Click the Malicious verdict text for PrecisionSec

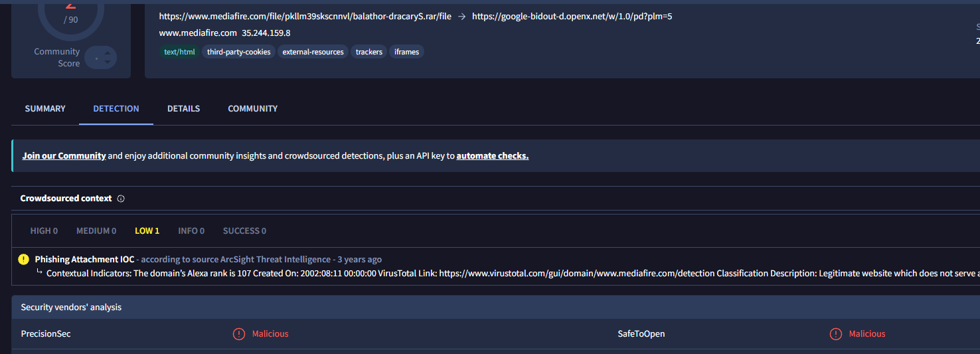[270, 334]
